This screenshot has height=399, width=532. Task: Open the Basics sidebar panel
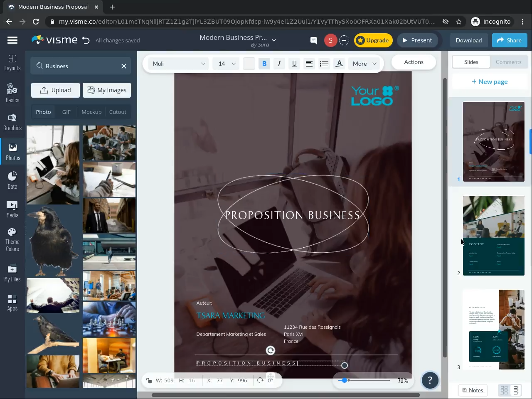tap(12, 93)
